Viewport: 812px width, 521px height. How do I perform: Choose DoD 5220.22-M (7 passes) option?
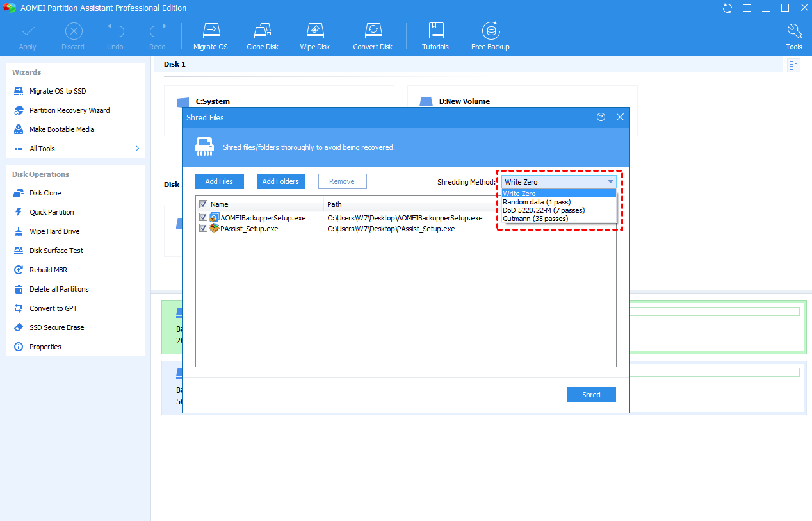(x=559, y=210)
